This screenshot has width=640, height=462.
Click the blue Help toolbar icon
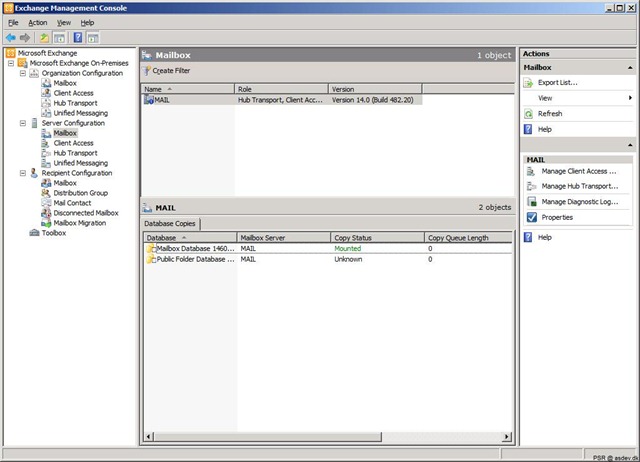pyautogui.click(x=78, y=38)
